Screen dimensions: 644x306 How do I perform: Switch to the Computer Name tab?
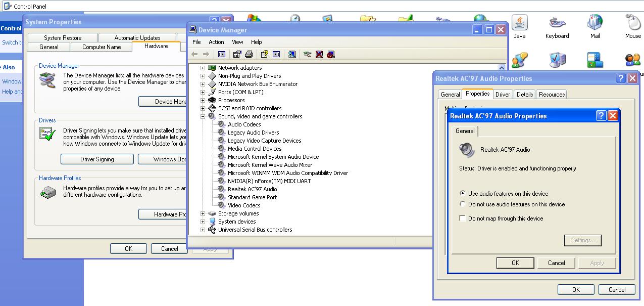tap(102, 47)
